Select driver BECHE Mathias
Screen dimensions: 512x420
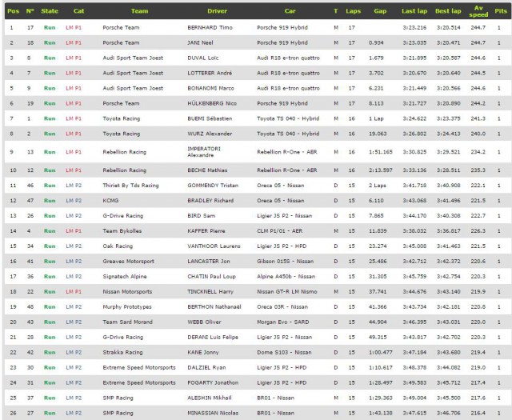(x=207, y=170)
